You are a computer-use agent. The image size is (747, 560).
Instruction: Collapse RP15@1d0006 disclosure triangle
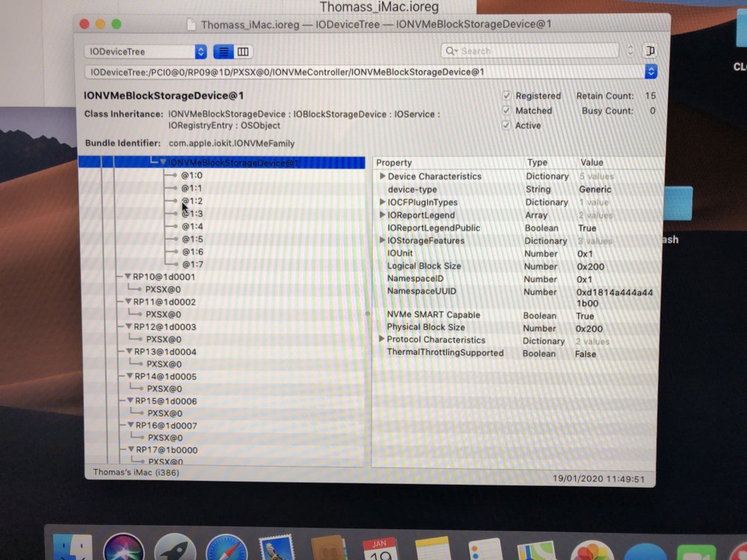tap(129, 400)
